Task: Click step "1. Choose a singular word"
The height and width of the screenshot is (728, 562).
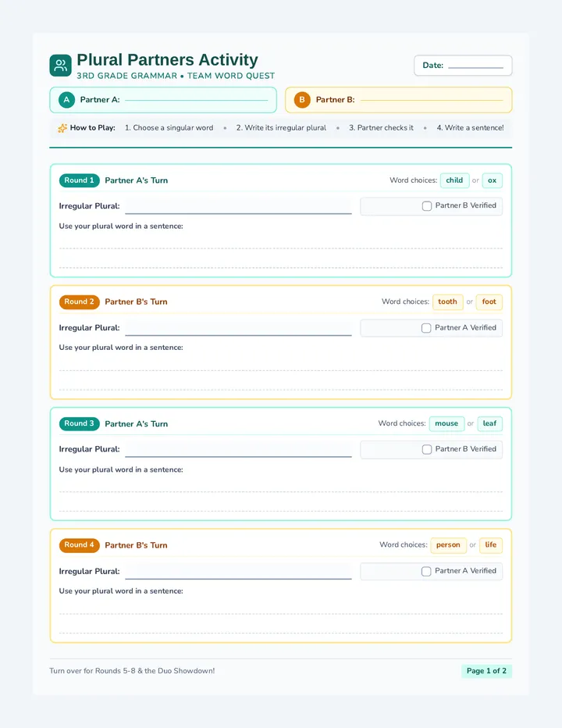Action: [x=169, y=127]
